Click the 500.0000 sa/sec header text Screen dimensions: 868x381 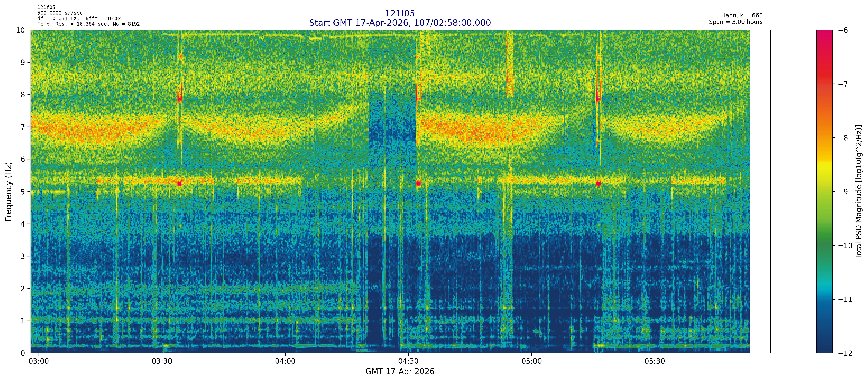pyautogui.click(x=60, y=13)
